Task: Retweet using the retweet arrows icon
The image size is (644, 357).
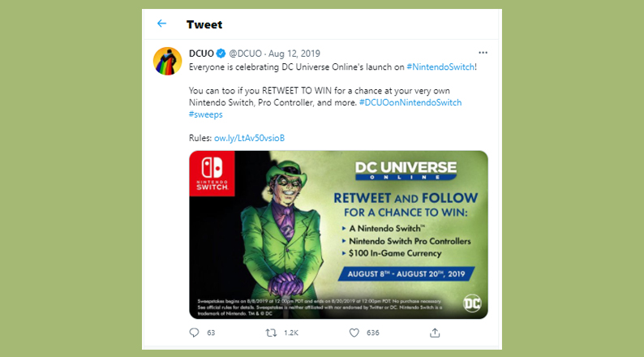Action: (271, 333)
